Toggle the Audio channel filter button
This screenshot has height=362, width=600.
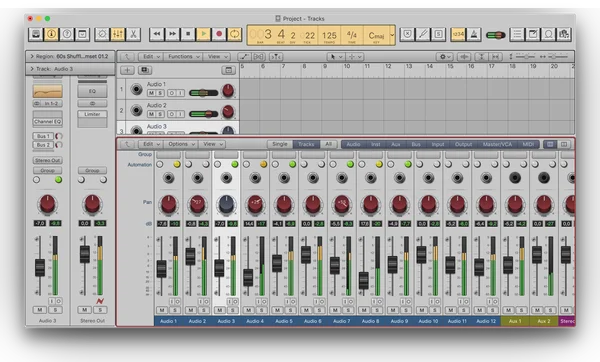(x=353, y=144)
